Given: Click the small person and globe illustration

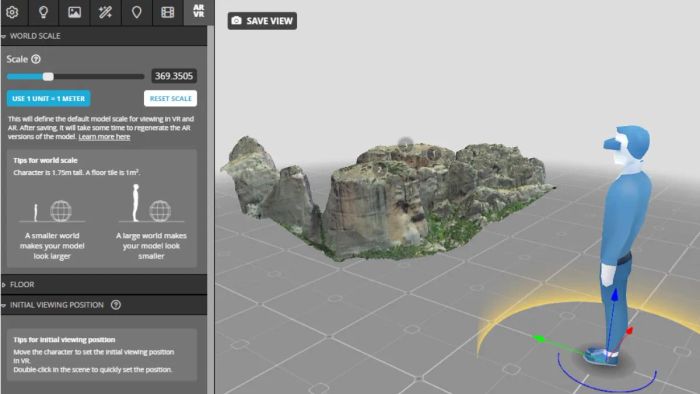Looking at the screenshot, I should click(x=52, y=211).
